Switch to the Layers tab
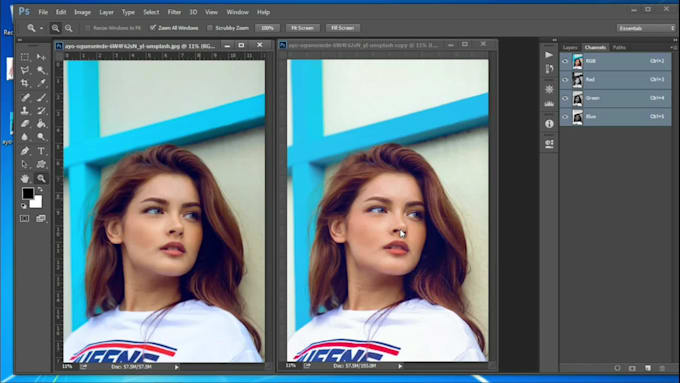Viewport: 680px width, 383px height. coord(570,47)
